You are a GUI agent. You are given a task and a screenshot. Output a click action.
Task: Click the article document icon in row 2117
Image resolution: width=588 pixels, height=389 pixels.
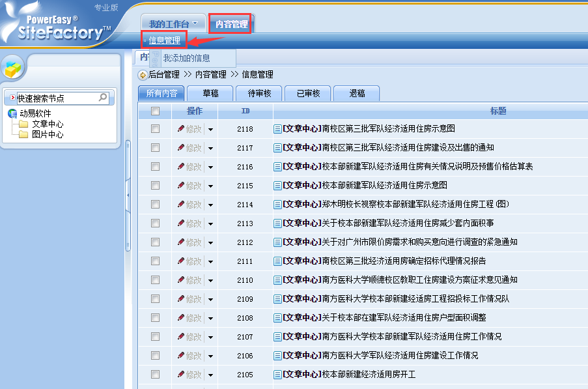click(277, 148)
